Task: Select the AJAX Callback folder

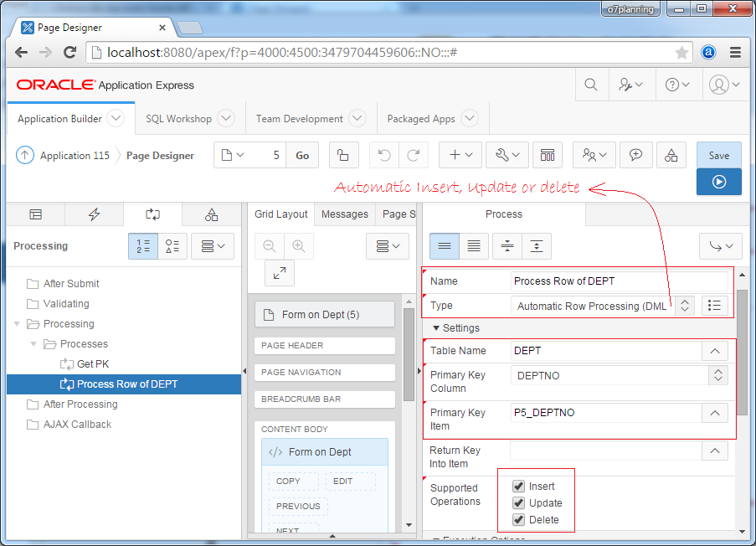Action: [77, 425]
